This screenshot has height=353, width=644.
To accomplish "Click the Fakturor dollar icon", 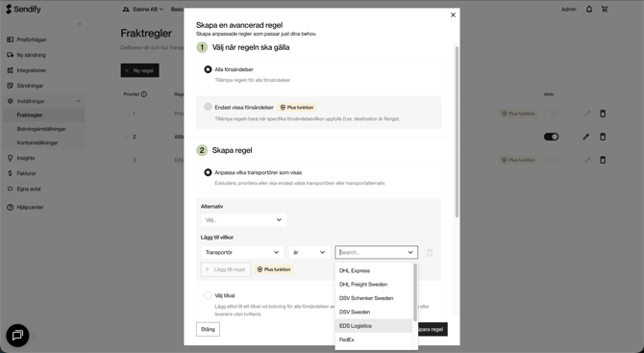I will click(11, 173).
